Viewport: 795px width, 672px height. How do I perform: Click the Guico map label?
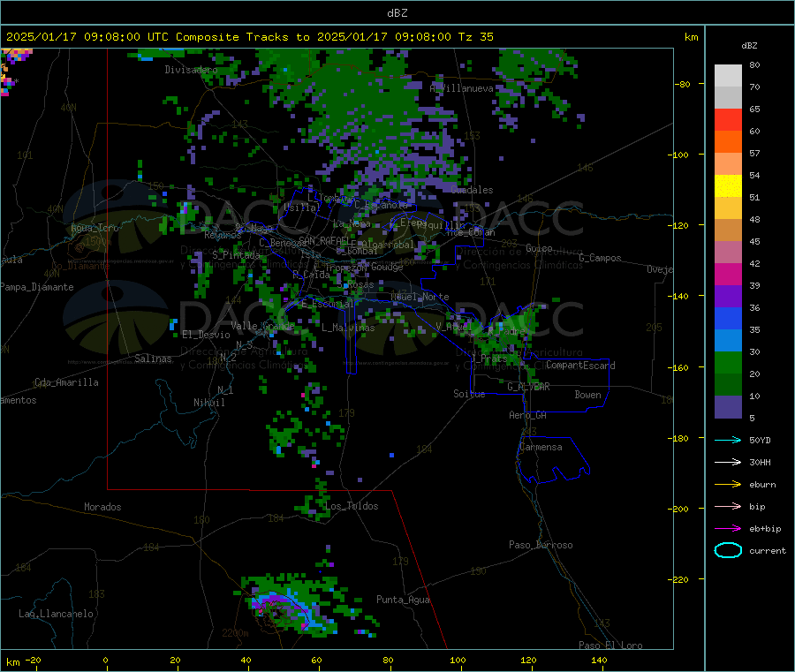pyautogui.click(x=539, y=248)
